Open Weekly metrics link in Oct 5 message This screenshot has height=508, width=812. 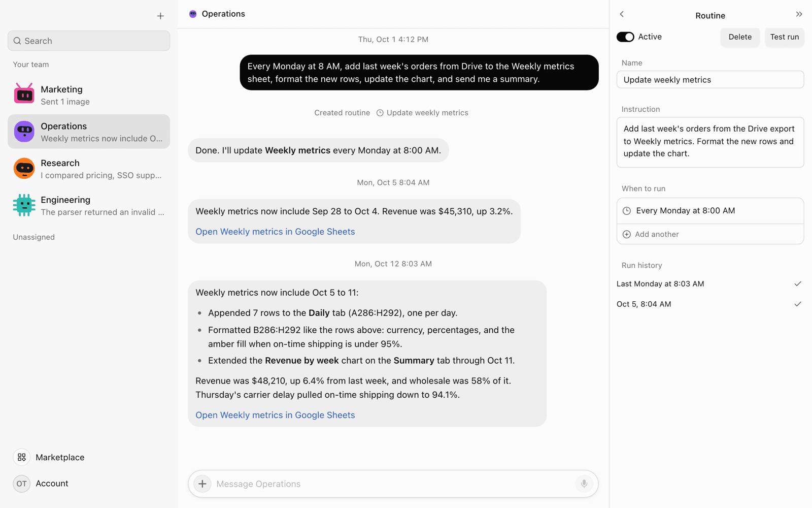point(275,232)
